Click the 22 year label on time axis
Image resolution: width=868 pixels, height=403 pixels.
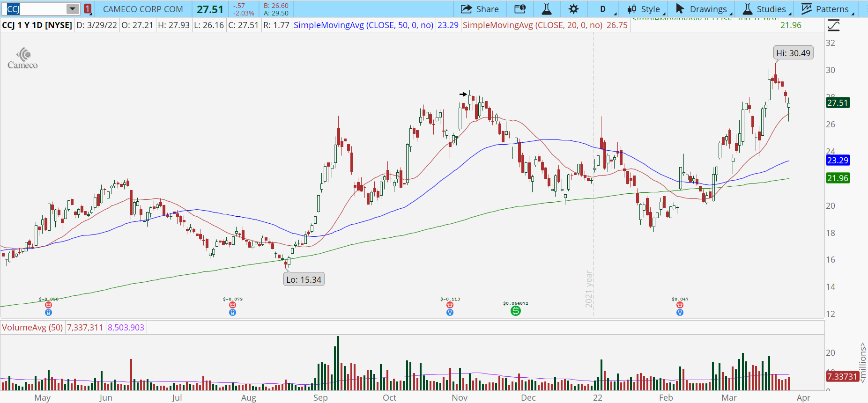[x=597, y=397]
